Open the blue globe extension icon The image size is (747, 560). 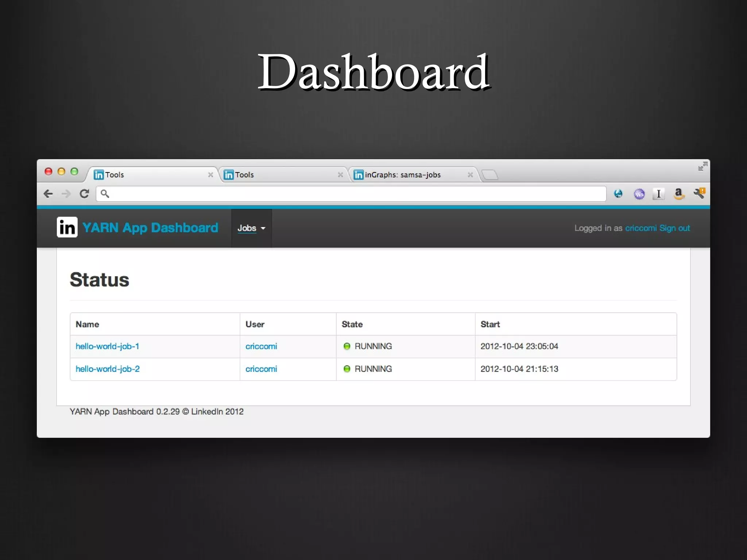pyautogui.click(x=618, y=194)
